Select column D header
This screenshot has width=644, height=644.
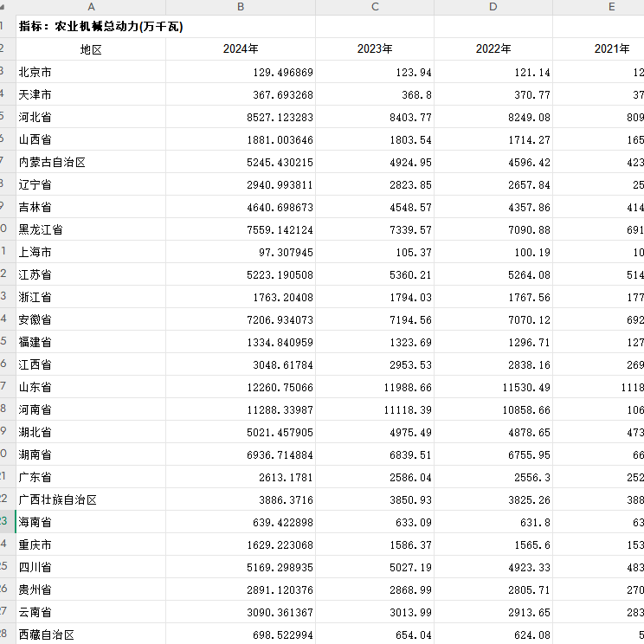coord(493,7)
